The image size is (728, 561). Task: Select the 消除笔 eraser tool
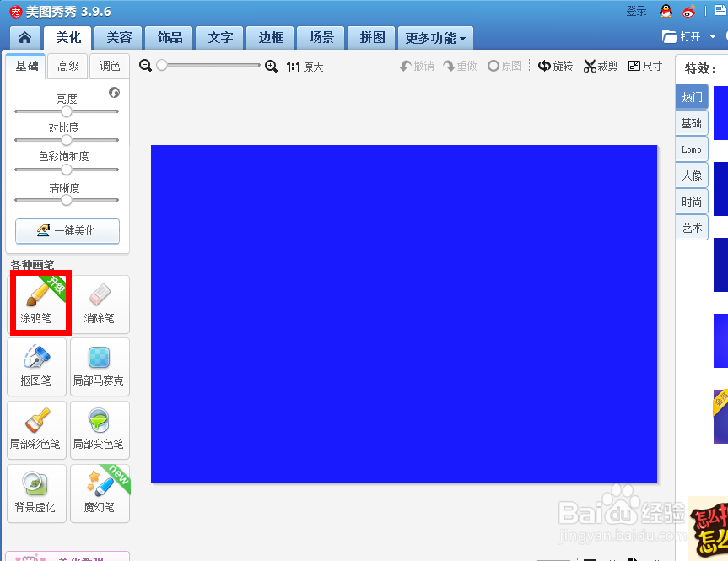[100, 305]
